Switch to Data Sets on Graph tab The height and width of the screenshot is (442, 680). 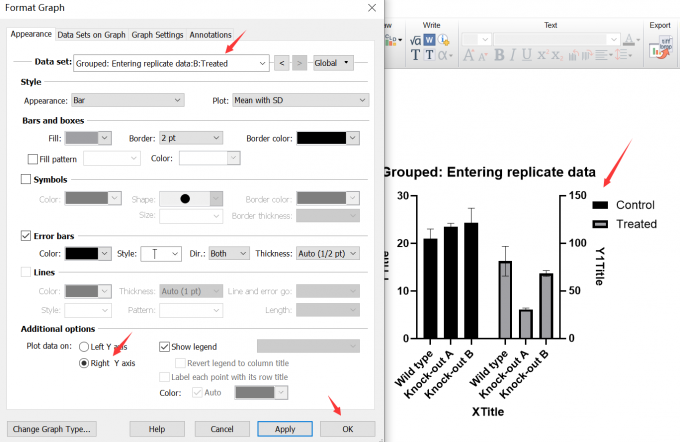[x=91, y=35]
